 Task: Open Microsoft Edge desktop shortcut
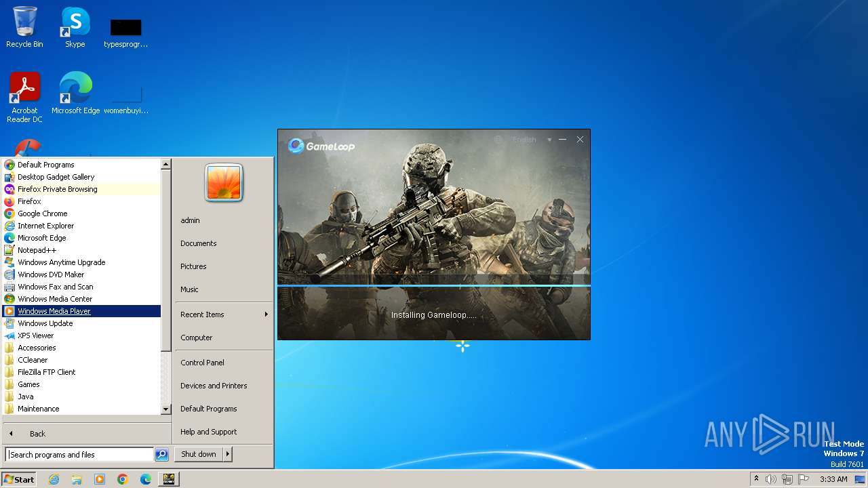[75, 93]
